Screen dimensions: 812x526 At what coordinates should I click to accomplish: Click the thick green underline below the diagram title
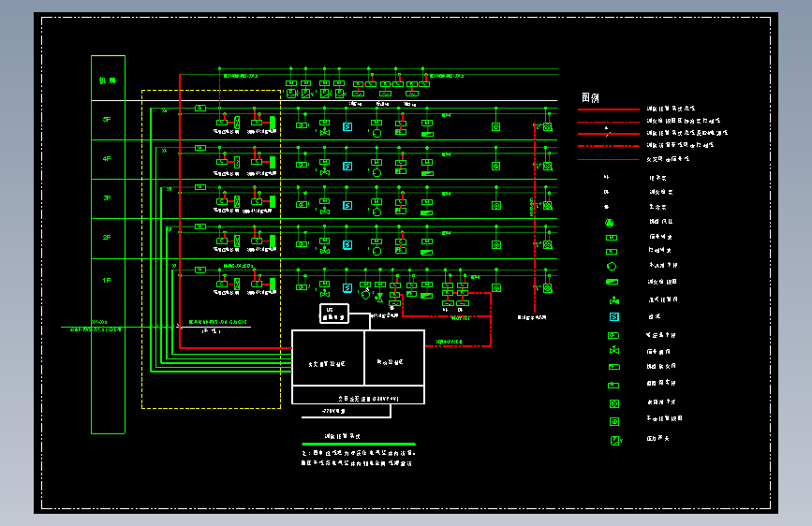pos(359,444)
